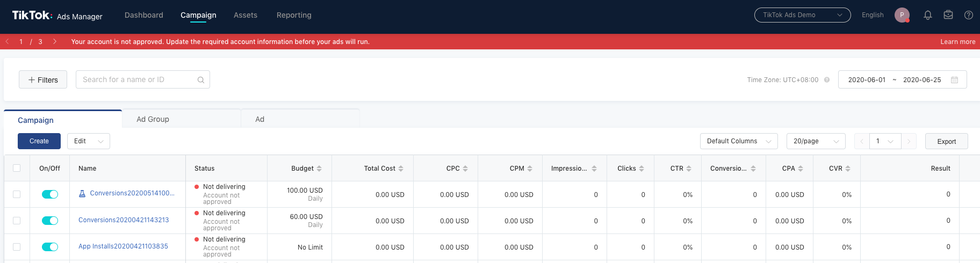Viewport: 980px width, 263px height.
Task: Change rows with the 20/page dropdown
Action: [x=816, y=141]
